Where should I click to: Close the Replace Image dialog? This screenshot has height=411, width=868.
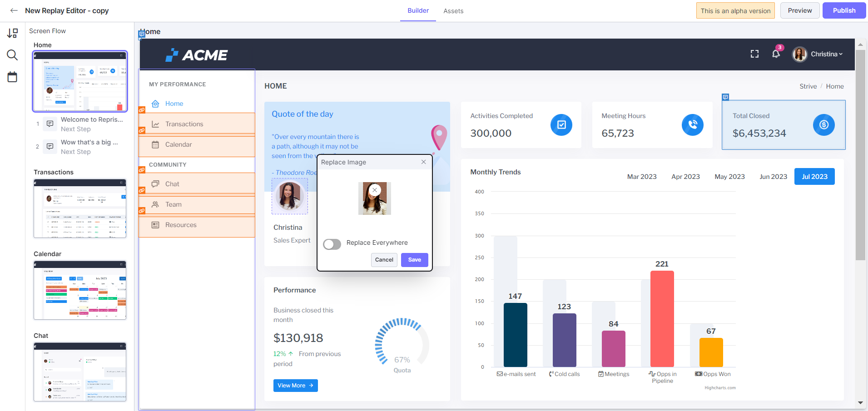coord(423,162)
